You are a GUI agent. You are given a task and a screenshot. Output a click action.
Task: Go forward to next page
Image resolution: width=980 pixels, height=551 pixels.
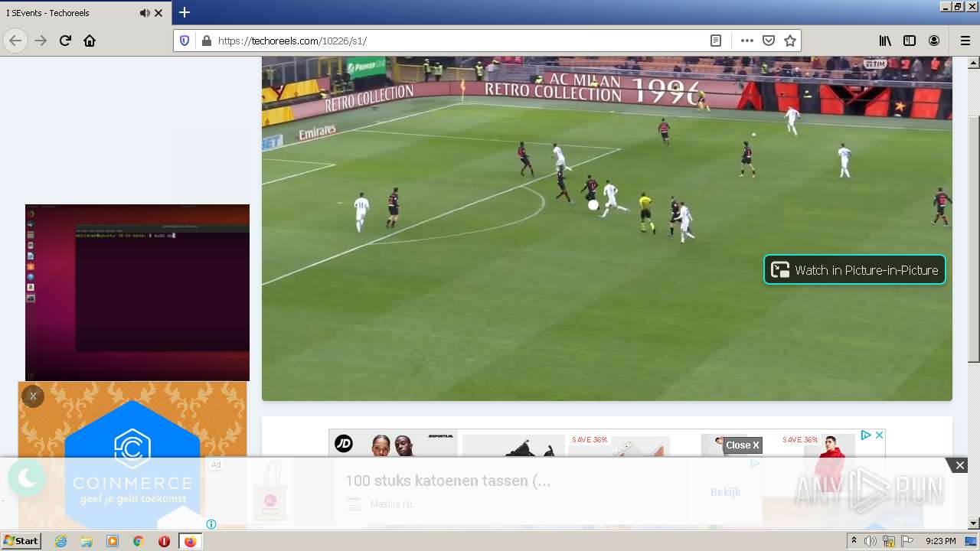41,41
